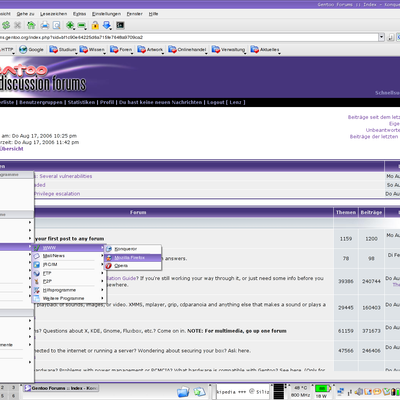
Task: Click the green plus zoom-in icon
Action: pos(70,25)
